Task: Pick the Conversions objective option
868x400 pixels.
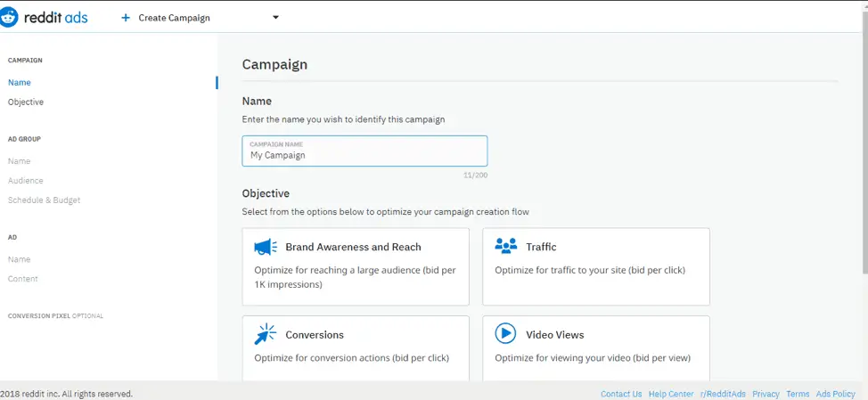Action: point(356,348)
